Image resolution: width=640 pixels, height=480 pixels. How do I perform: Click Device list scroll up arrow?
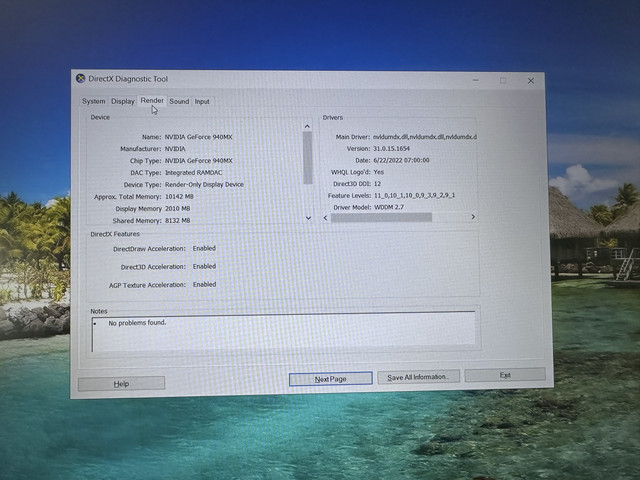pyautogui.click(x=307, y=127)
